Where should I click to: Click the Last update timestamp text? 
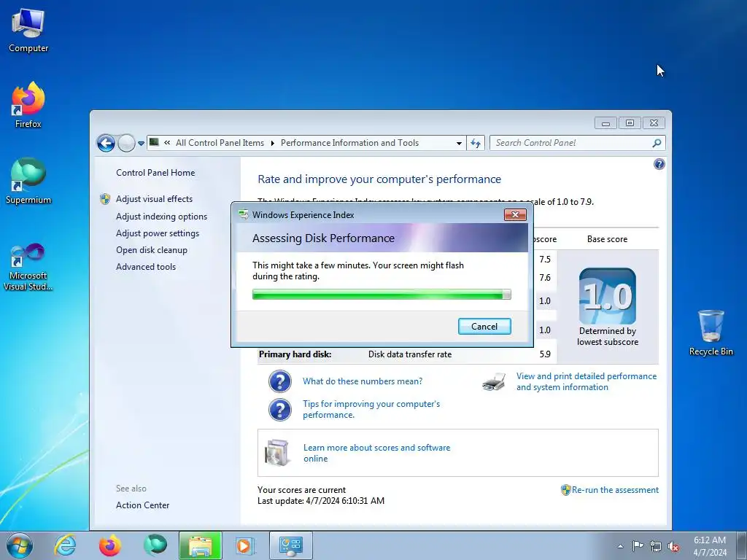pos(321,501)
